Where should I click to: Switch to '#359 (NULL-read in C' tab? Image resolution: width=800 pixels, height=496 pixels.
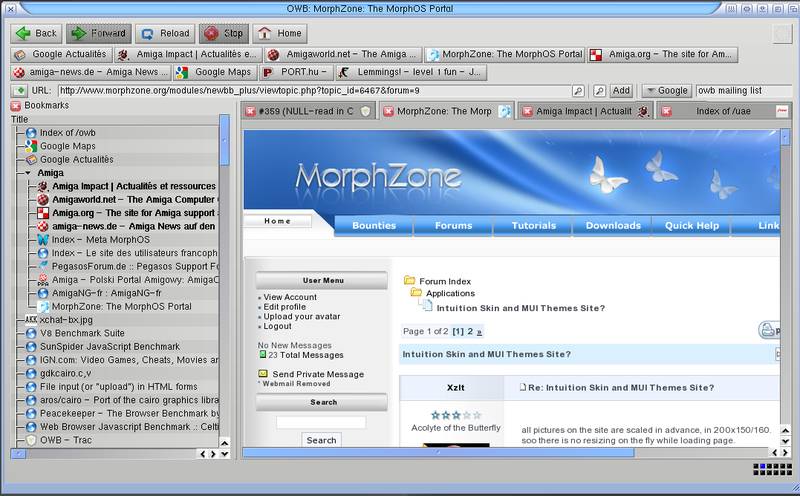[306, 111]
